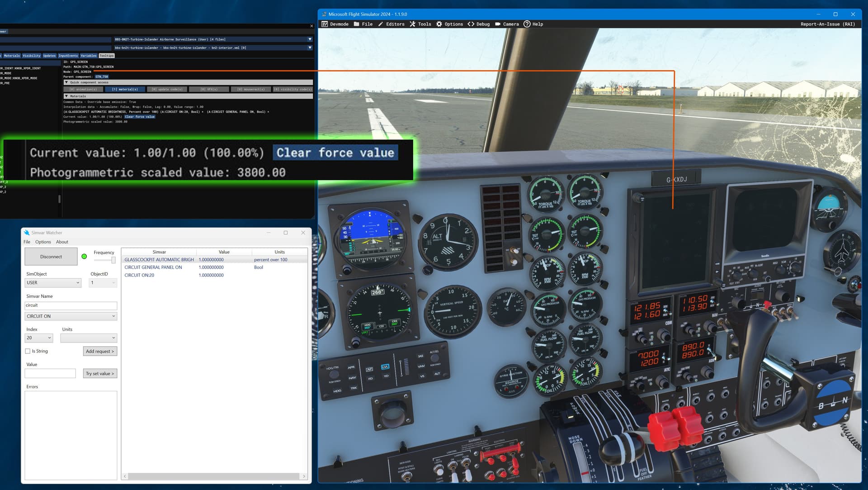The image size is (868, 490).
Task: Click the Simvar Name input field
Action: 71,305
